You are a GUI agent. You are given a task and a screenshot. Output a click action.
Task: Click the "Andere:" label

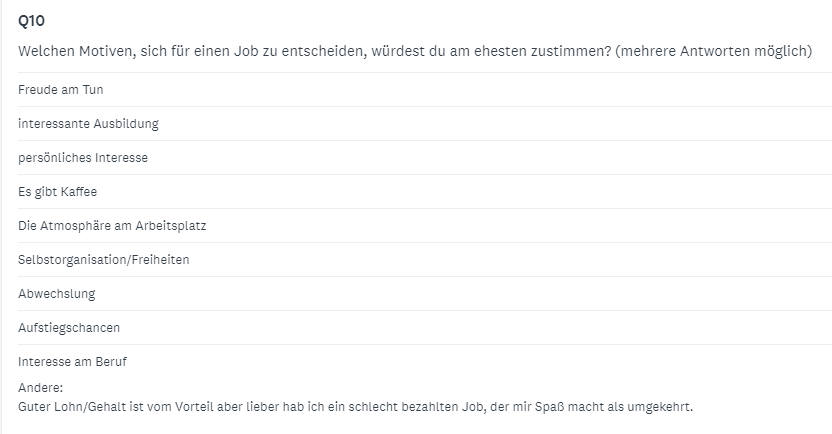pos(41,387)
